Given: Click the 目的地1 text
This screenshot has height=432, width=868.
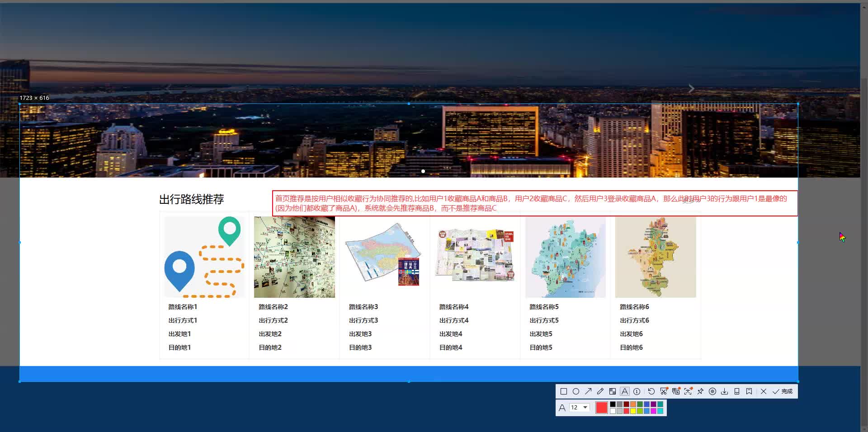Looking at the screenshot, I should point(179,347).
